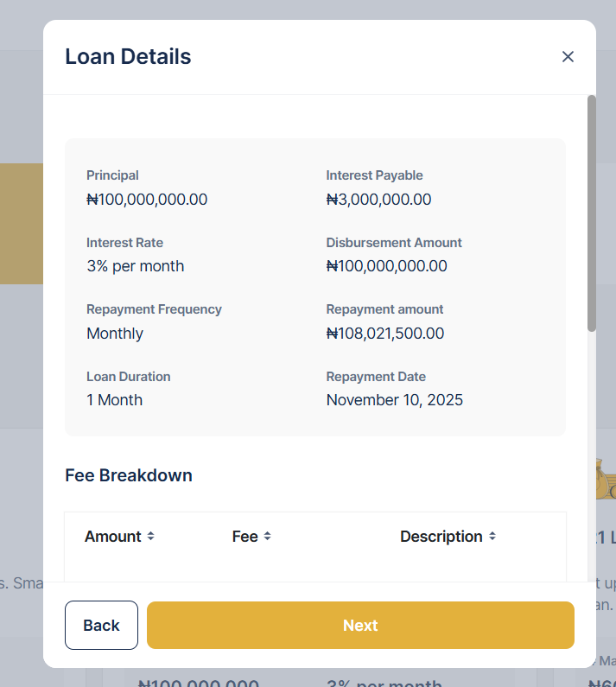Close the Loan Details dialog

pos(568,57)
